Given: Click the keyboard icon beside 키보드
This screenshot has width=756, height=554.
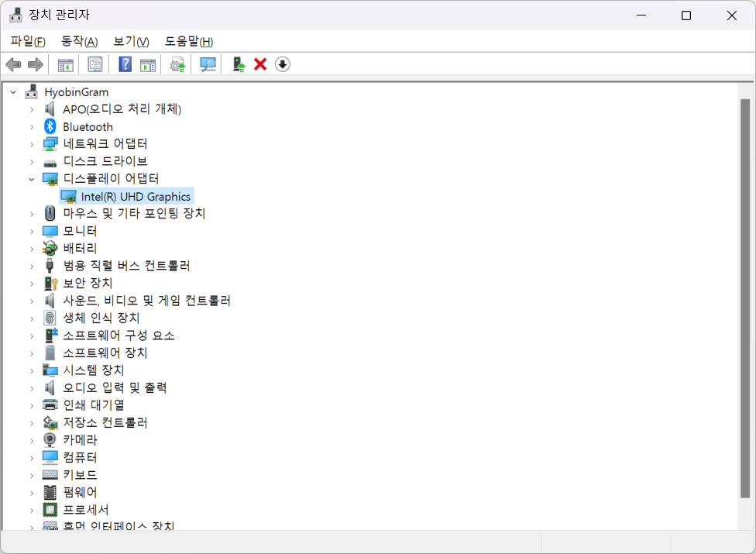Looking at the screenshot, I should pyautogui.click(x=50, y=475).
